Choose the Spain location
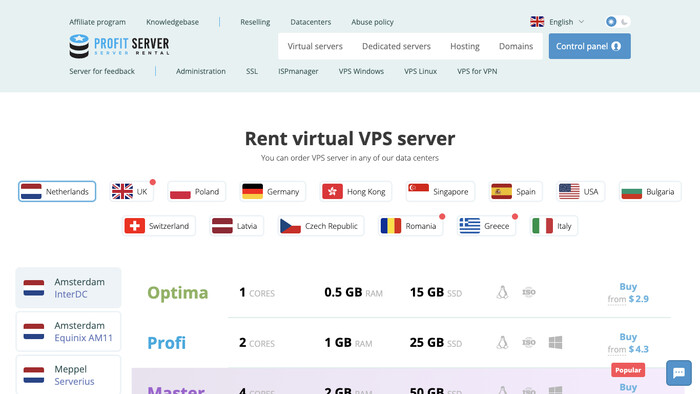 [516, 191]
